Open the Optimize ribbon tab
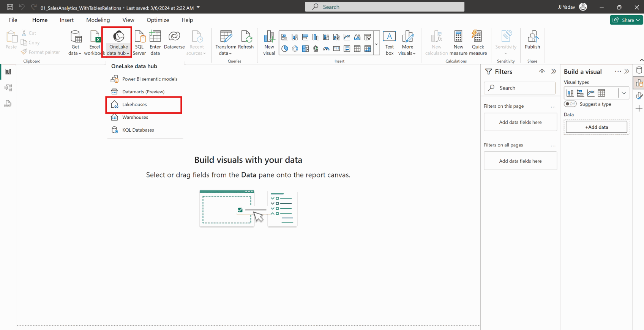Image resolution: width=644 pixels, height=330 pixels. tap(158, 20)
